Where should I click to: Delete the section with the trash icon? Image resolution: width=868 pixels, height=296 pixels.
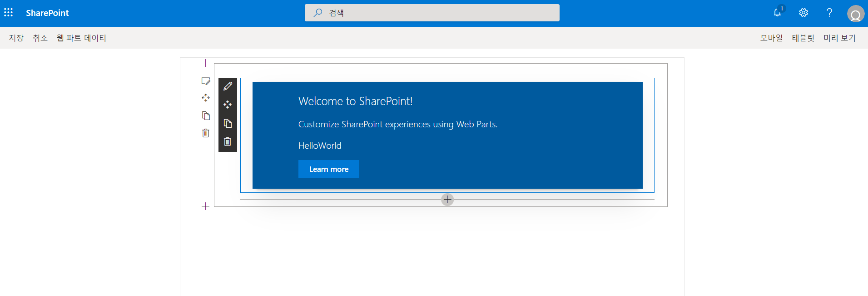tap(206, 133)
